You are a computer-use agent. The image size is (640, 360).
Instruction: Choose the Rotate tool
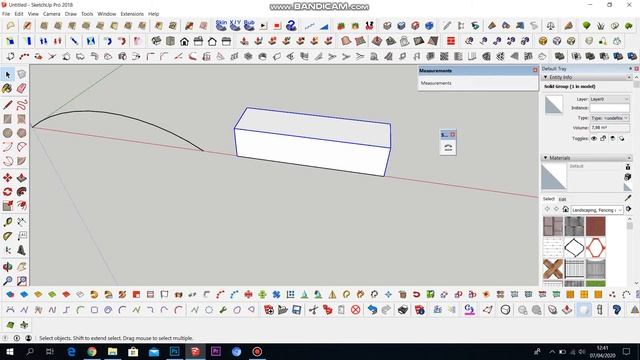click(x=7, y=191)
